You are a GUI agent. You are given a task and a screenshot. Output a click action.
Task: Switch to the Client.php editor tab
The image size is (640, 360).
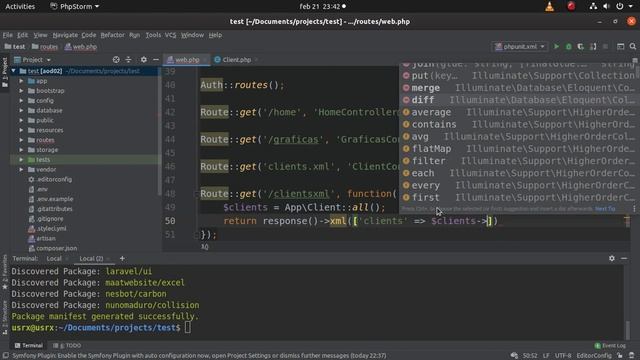237,60
